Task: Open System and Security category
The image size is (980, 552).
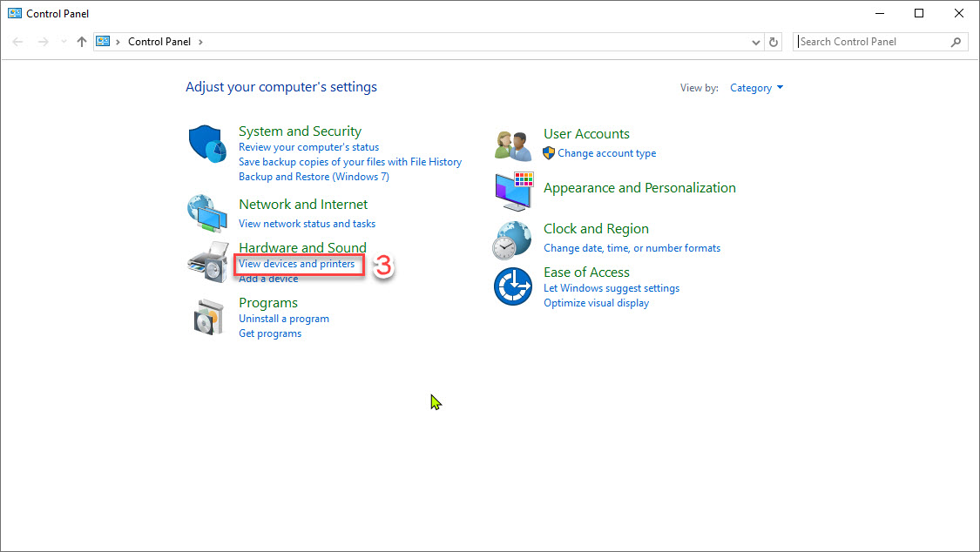Action: point(300,131)
